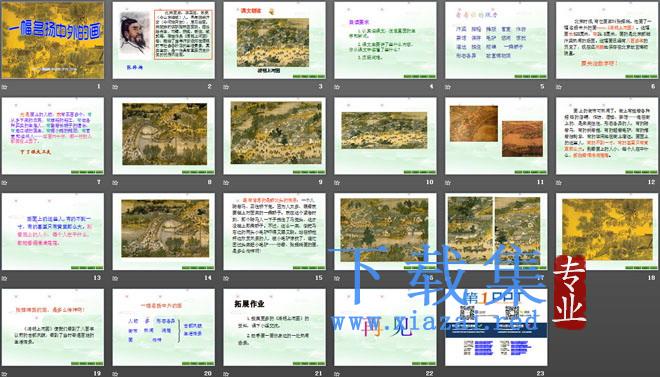Click the animation star icon under slide 23
The width and height of the screenshot is (660, 377).
pos(448,374)
